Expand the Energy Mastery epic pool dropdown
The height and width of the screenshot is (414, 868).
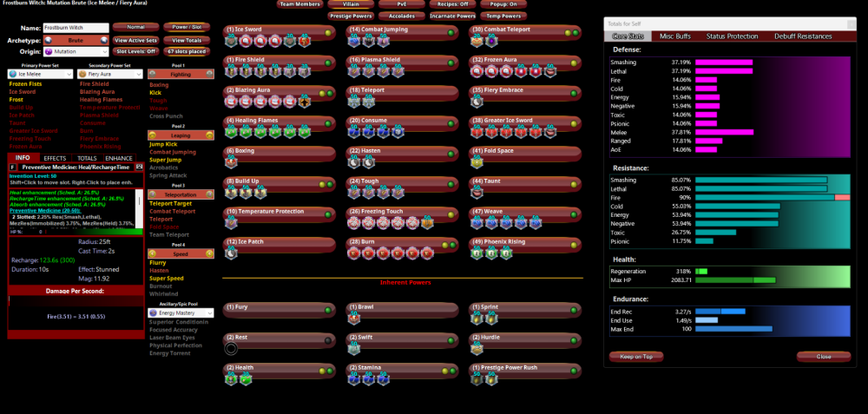click(x=181, y=312)
